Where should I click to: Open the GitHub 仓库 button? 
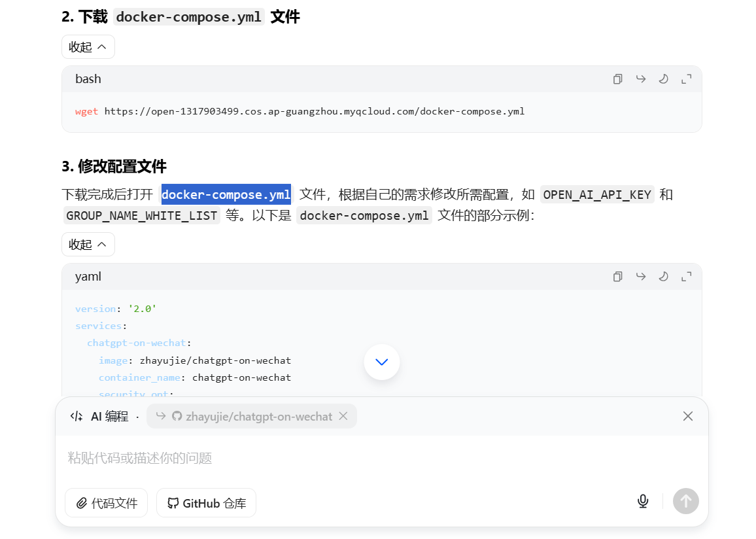pos(207,503)
